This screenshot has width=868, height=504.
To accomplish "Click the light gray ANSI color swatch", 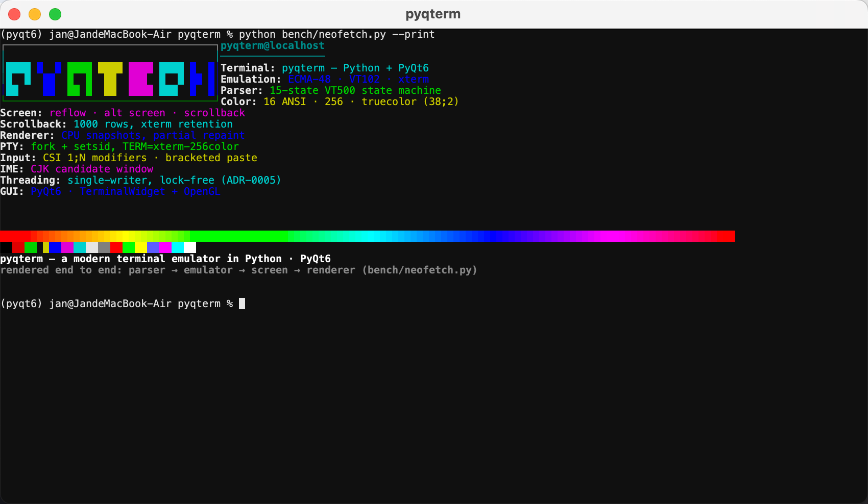I will point(92,247).
